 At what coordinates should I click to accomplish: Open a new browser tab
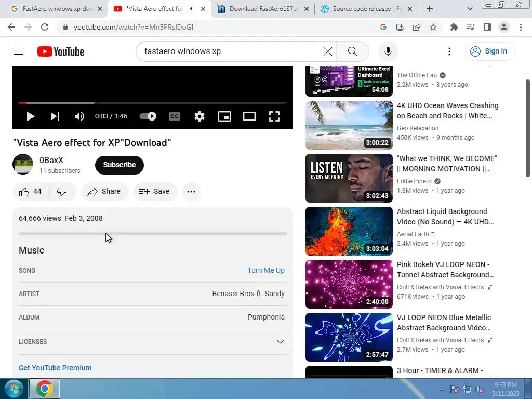430,9
